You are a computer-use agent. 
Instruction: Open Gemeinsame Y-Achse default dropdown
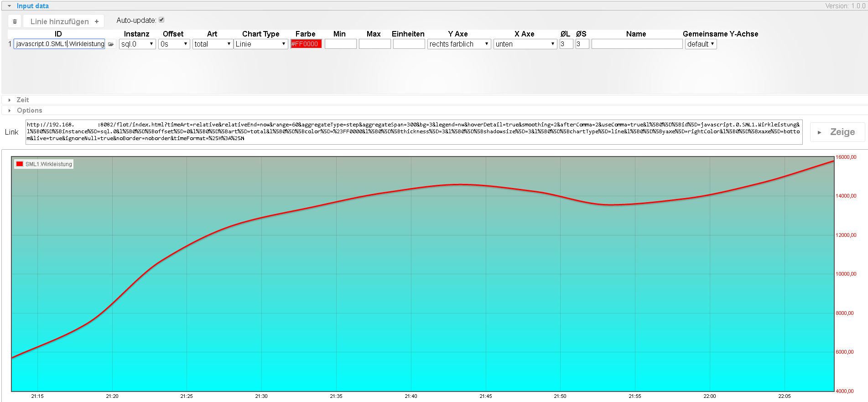pyautogui.click(x=701, y=44)
